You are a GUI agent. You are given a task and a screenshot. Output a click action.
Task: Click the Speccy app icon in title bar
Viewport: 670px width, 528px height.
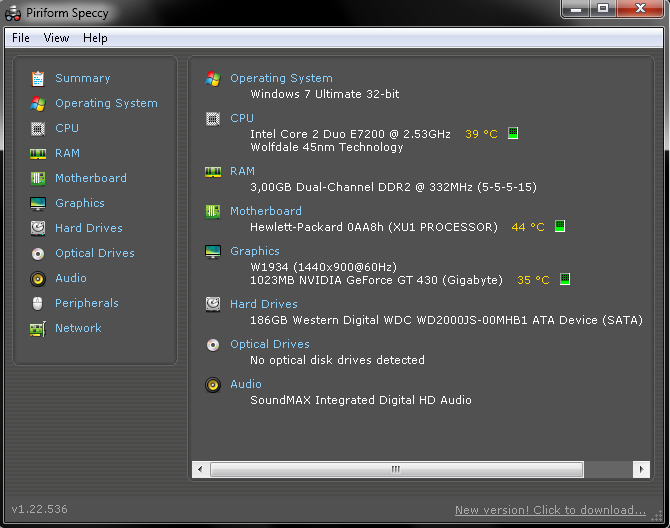click(x=13, y=13)
